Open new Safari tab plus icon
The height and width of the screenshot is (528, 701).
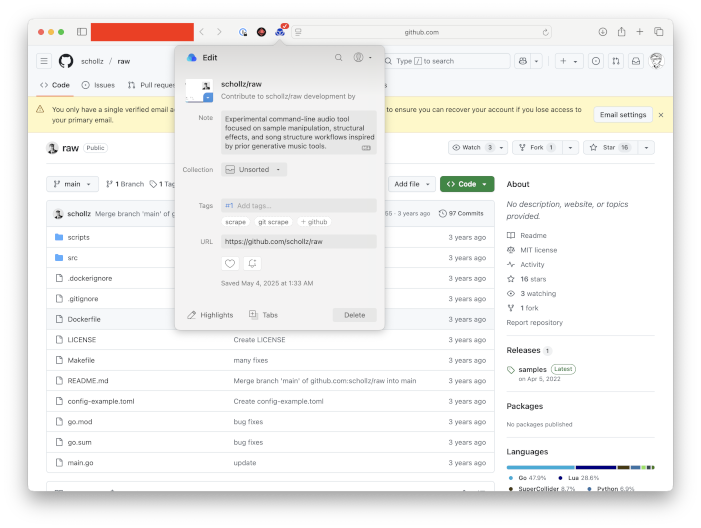tap(640, 32)
